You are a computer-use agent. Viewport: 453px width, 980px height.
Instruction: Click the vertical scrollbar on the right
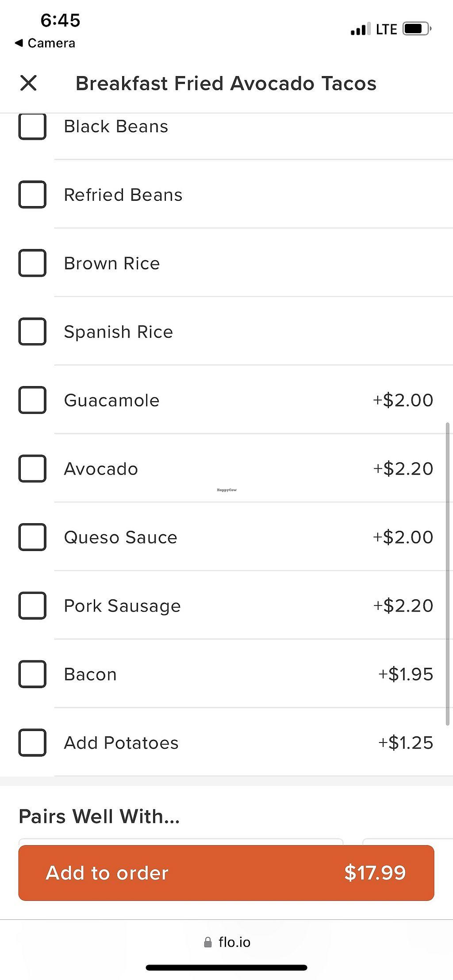point(448,574)
